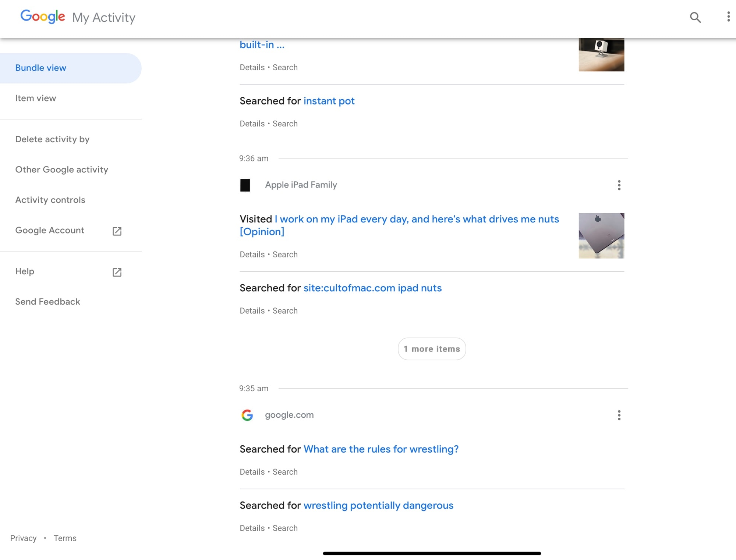This screenshot has width=736, height=560.
Task: Open options menu for the google.com bundle
Action: 619,415
